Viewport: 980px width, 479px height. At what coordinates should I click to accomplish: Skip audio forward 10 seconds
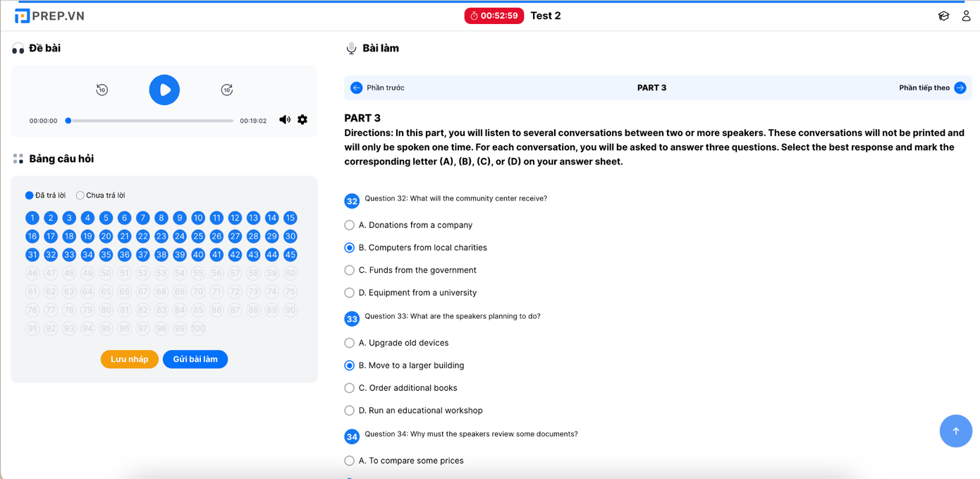pos(226,90)
